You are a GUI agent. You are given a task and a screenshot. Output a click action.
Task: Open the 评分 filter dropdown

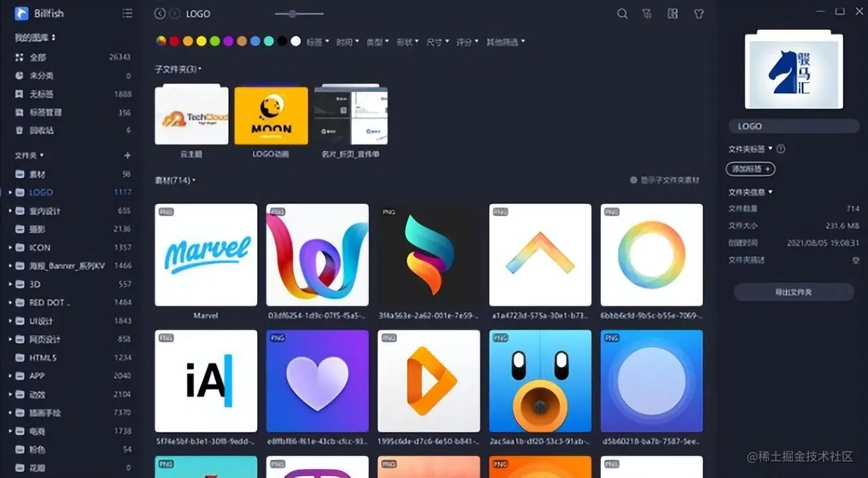click(x=467, y=42)
